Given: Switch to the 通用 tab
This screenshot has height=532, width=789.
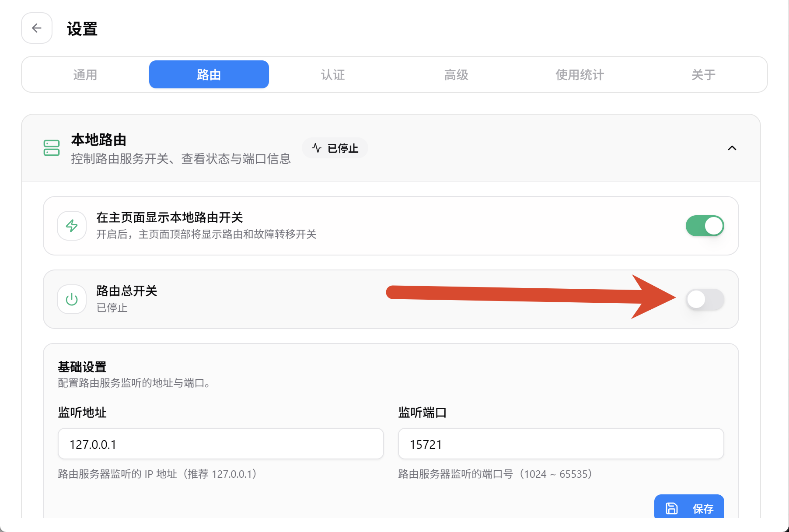Looking at the screenshot, I should (85, 74).
